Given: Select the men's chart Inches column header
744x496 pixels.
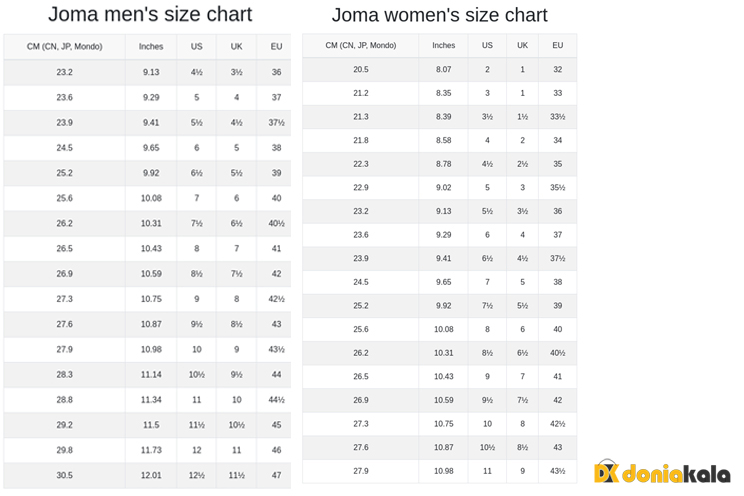Looking at the screenshot, I should point(151,47).
